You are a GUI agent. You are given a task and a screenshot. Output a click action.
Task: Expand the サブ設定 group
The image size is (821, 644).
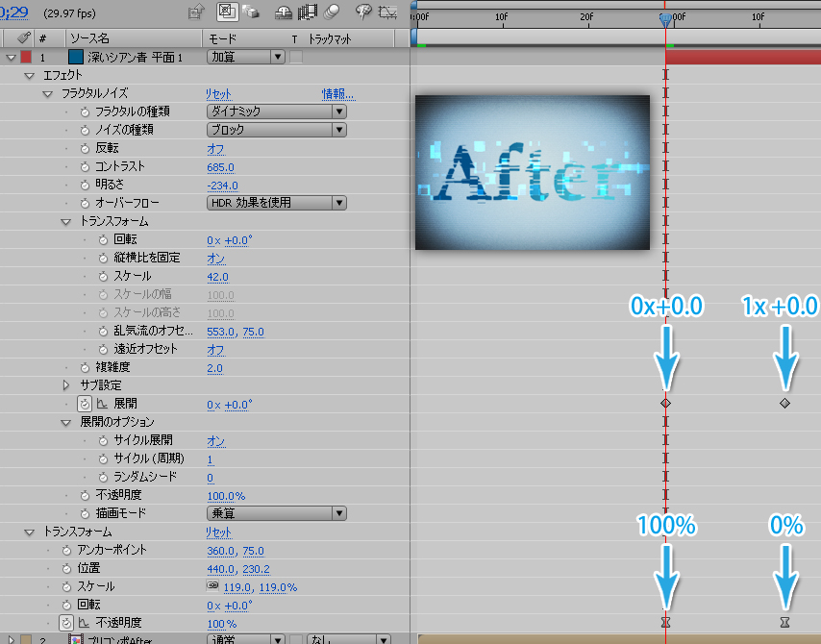point(66,385)
